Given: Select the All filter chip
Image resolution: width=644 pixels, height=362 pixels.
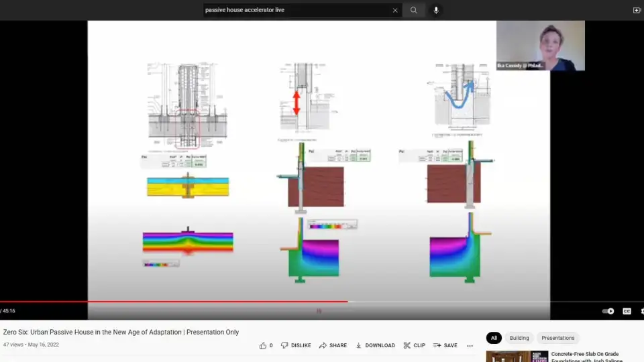Looking at the screenshot, I should point(494,338).
